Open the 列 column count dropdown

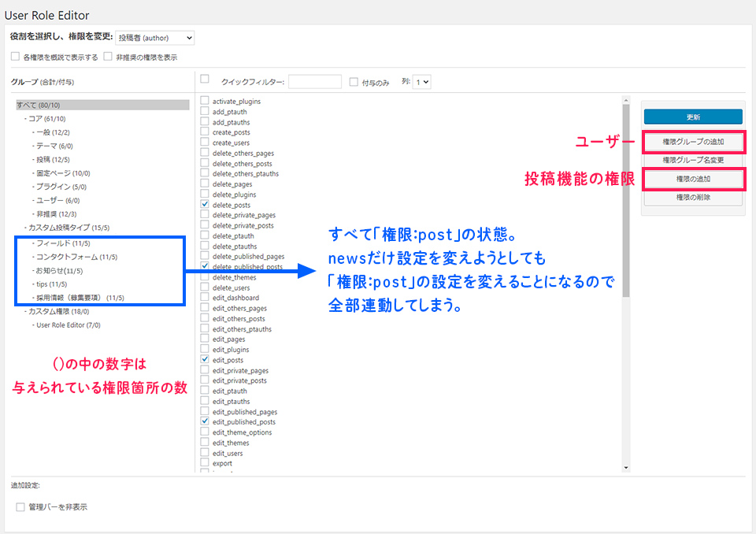point(422,81)
